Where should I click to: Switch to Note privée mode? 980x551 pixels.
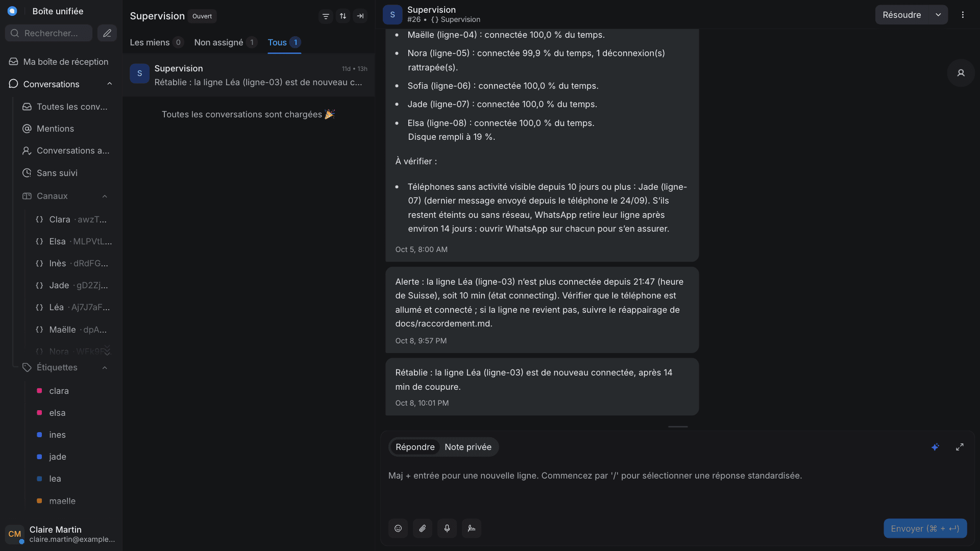click(x=468, y=447)
